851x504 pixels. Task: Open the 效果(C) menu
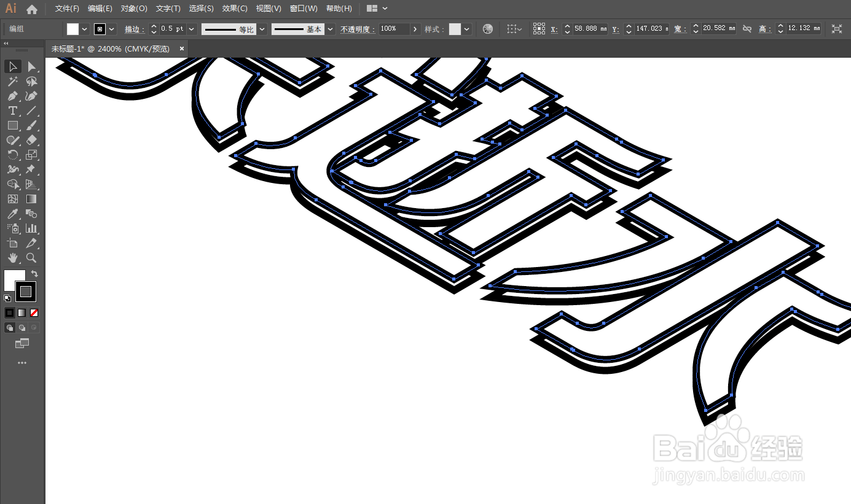click(235, 9)
